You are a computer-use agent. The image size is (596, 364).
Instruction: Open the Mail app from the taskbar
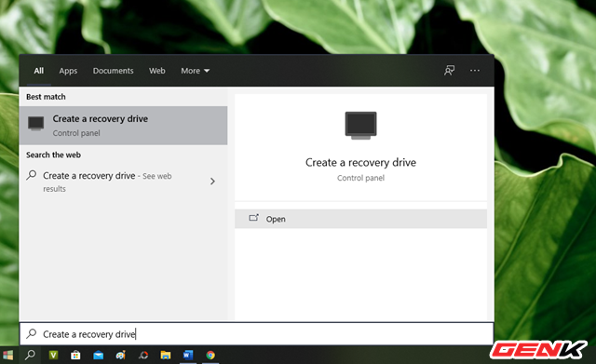click(98, 356)
